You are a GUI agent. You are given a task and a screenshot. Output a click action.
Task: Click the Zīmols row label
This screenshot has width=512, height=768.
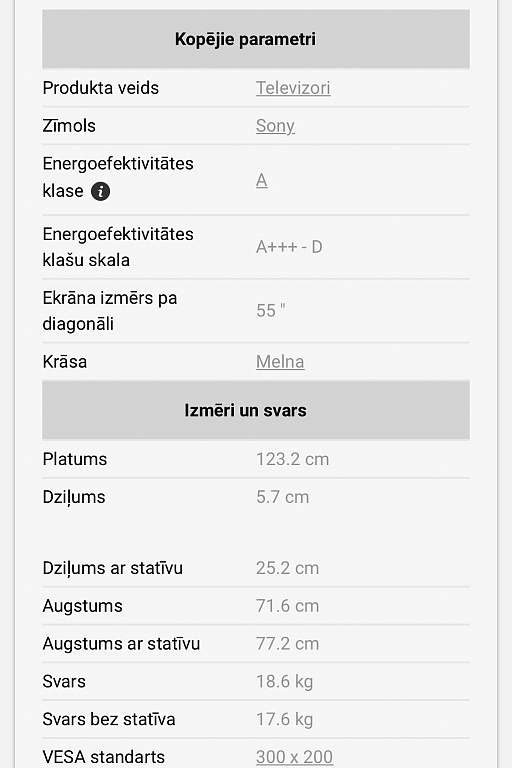pos(69,126)
